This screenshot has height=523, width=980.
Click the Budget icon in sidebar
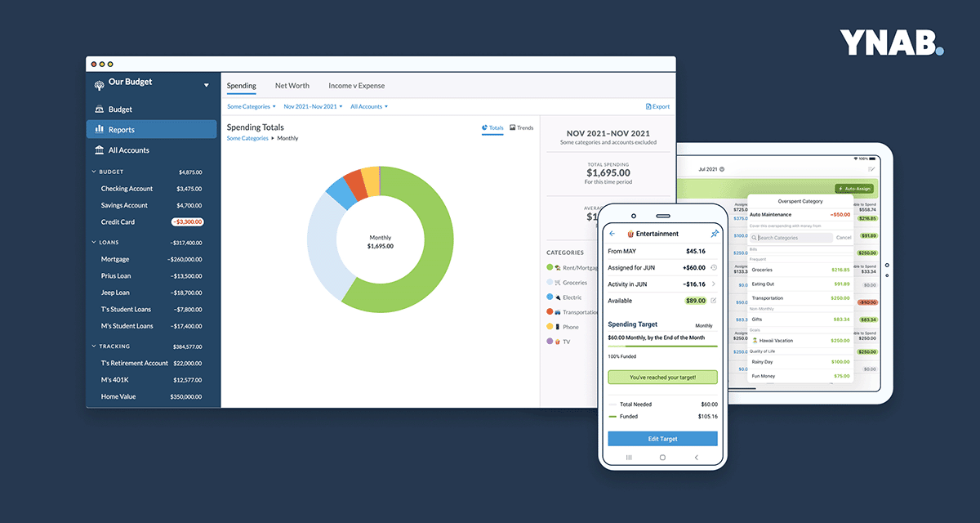[x=100, y=110]
